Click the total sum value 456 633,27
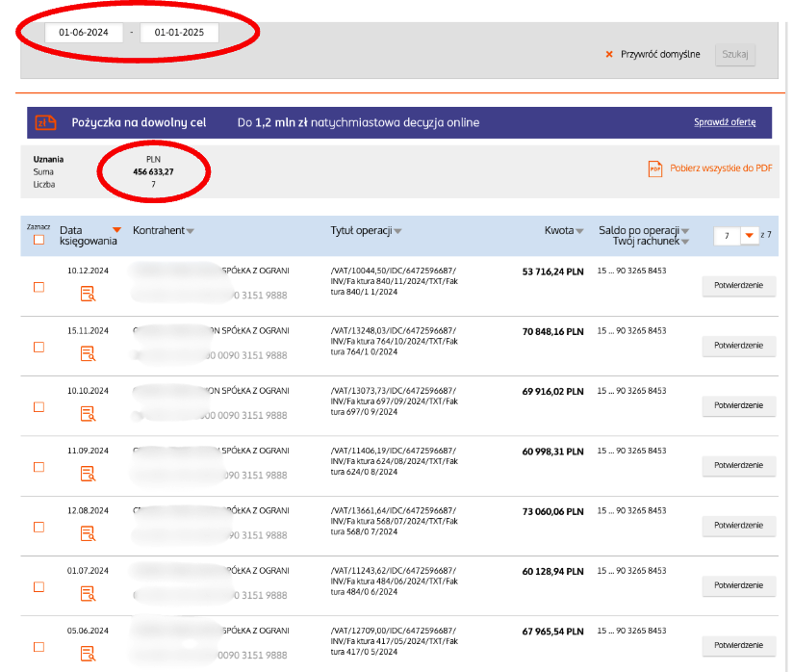793x672 pixels. pos(153,172)
